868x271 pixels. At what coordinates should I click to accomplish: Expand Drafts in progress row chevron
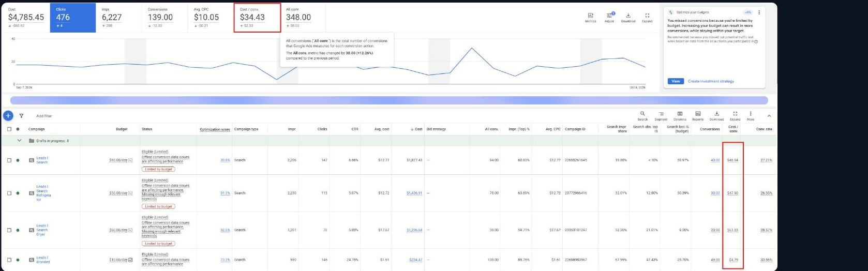[x=20, y=141]
